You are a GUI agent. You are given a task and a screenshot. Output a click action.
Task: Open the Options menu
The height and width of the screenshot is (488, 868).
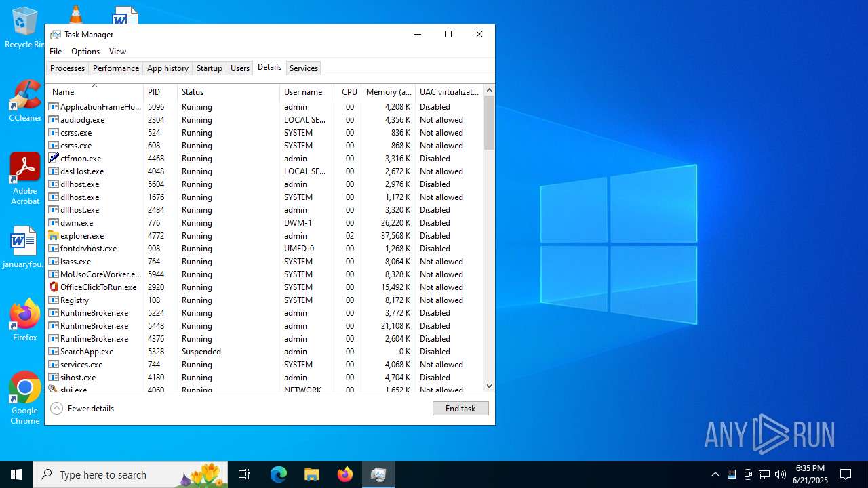click(85, 52)
